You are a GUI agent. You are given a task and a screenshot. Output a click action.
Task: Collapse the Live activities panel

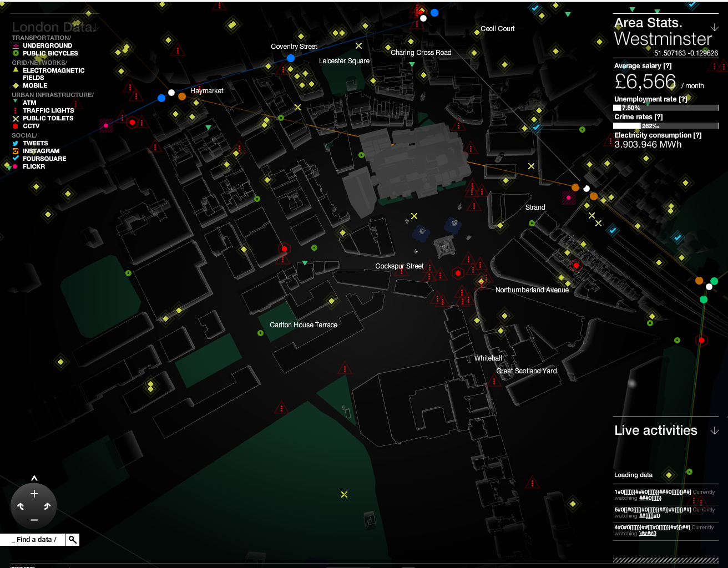click(714, 431)
